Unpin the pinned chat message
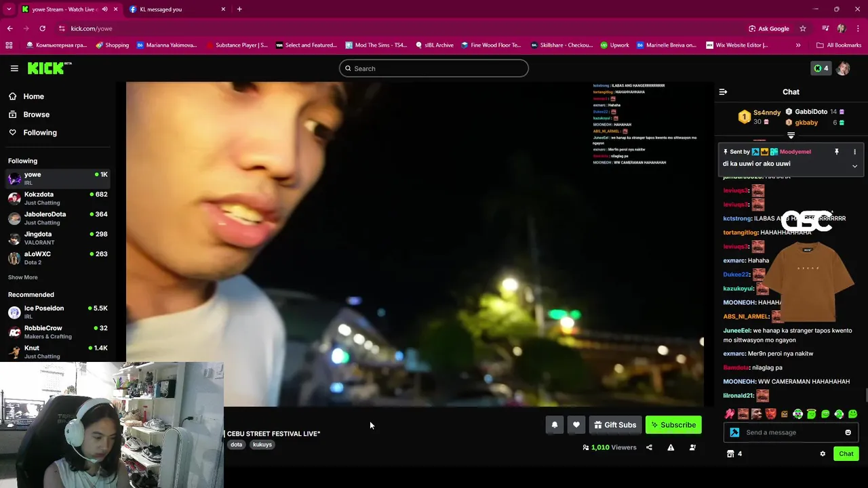 pos(837,152)
